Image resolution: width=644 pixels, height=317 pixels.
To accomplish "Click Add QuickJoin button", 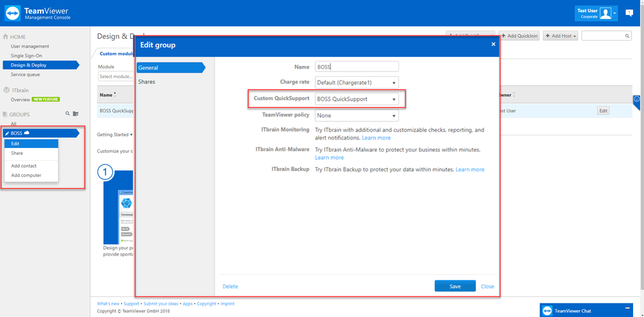I will (519, 36).
